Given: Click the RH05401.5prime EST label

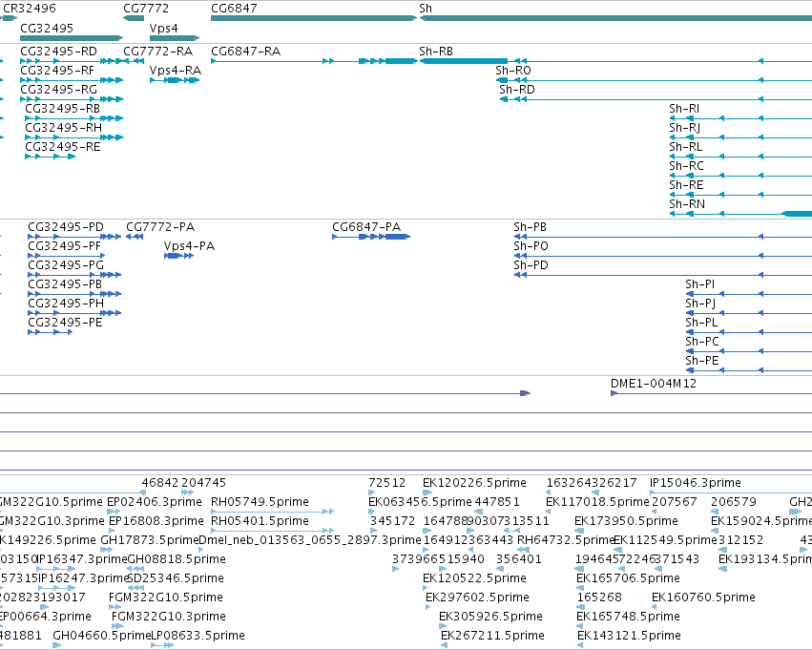Looking at the screenshot, I should point(260,521).
